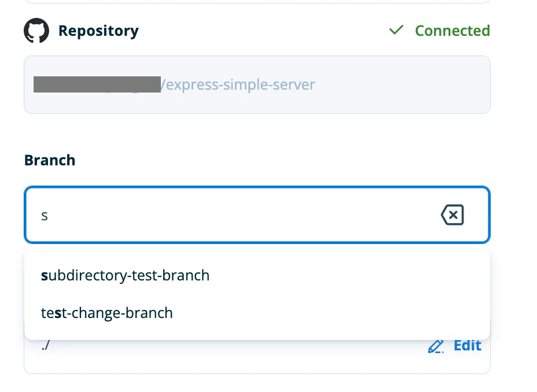Click the Repository section heading
Image resolution: width=537 pixels, height=392 pixels.
98,30
